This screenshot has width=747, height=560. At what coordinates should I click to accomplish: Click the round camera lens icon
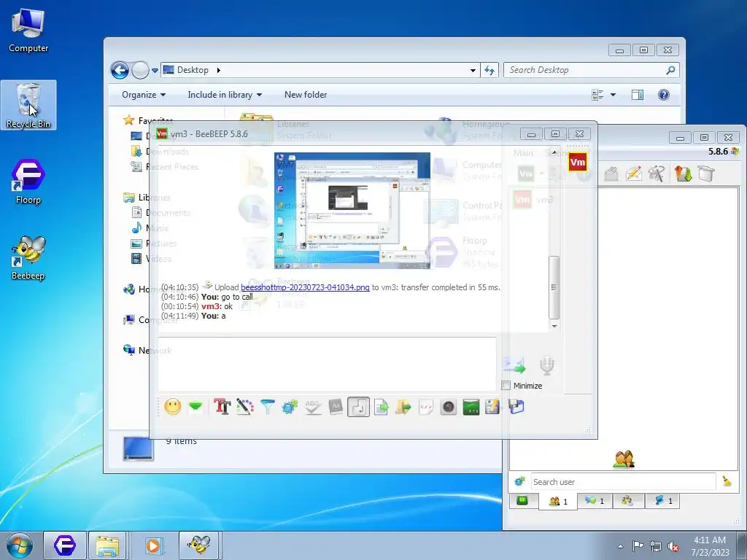449,407
